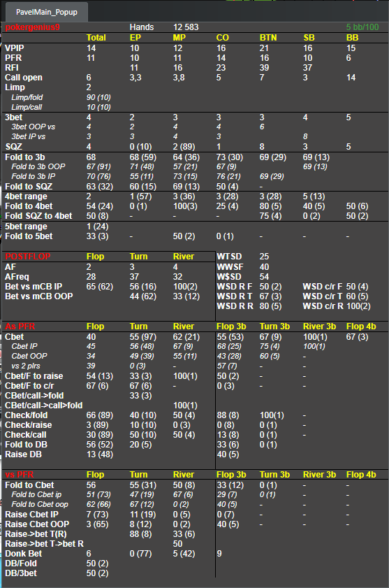This screenshot has width=389, height=588.
Task: Click the Fold to Cbet ip label
Action: [x=36, y=494]
